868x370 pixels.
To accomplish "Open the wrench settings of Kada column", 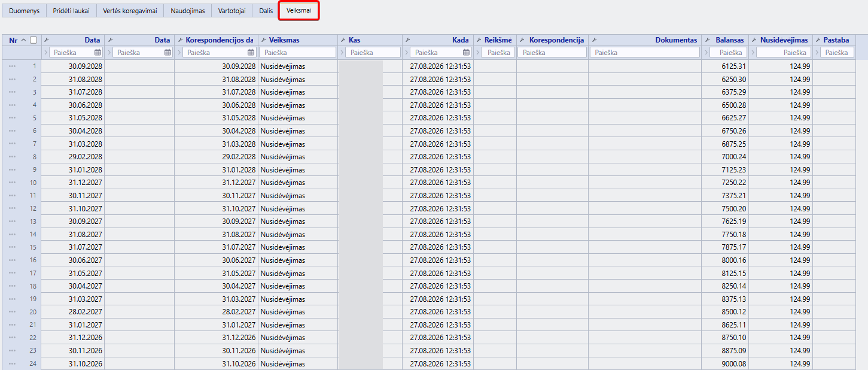I will click(x=408, y=40).
